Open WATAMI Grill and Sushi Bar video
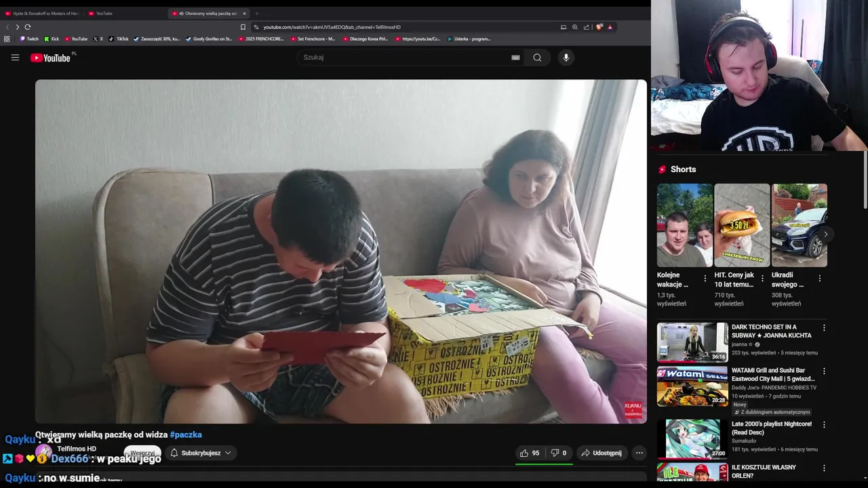 (772, 374)
